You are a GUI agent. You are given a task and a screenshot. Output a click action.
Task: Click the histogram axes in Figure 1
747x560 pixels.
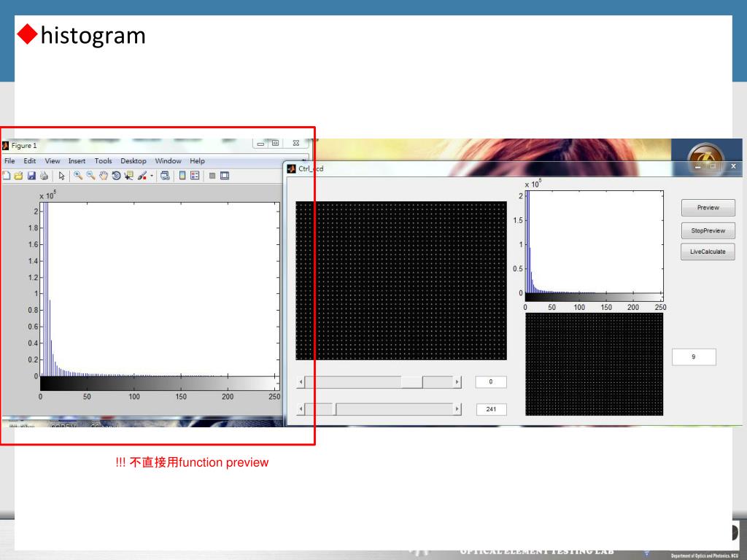point(160,289)
